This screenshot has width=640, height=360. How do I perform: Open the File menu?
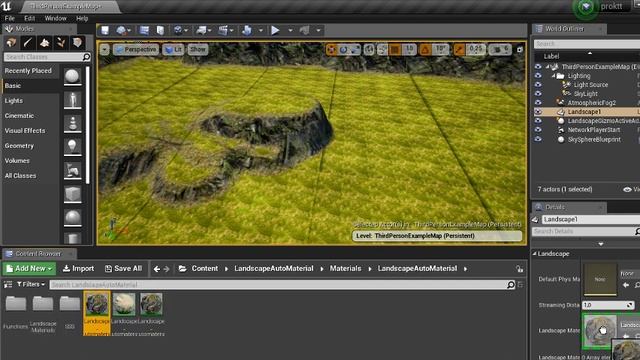[x=9, y=18]
